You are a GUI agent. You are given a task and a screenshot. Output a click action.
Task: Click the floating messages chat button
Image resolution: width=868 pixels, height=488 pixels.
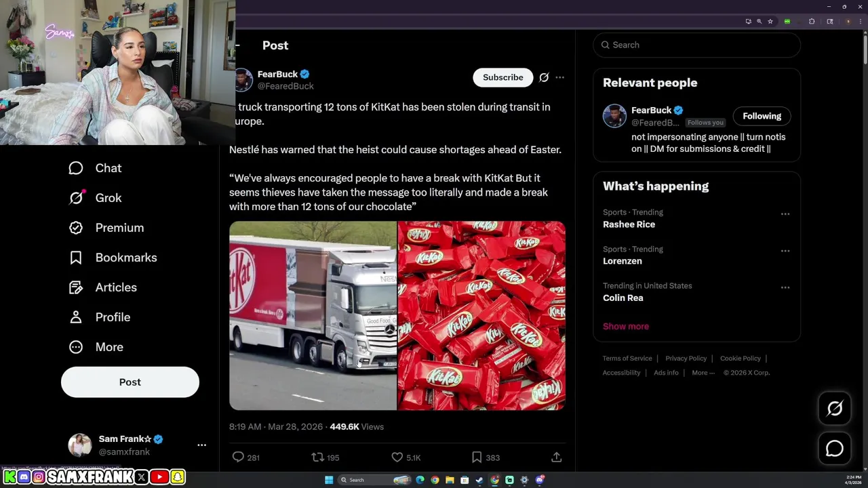(835, 449)
